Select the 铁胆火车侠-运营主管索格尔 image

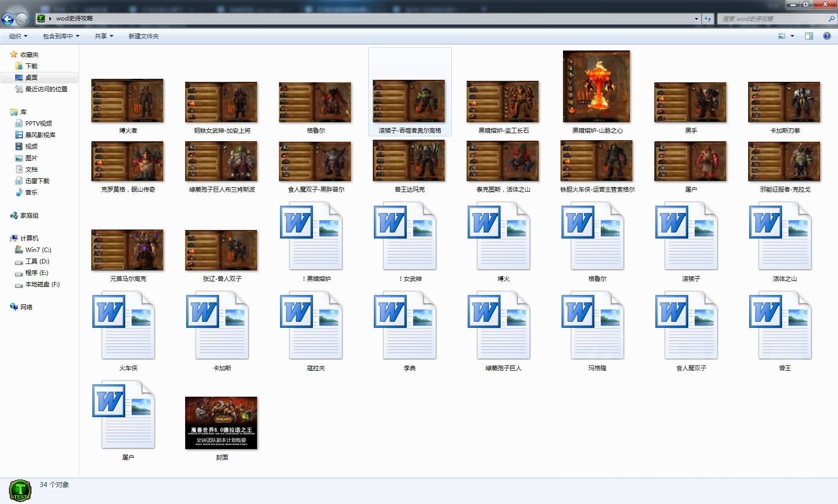596,161
